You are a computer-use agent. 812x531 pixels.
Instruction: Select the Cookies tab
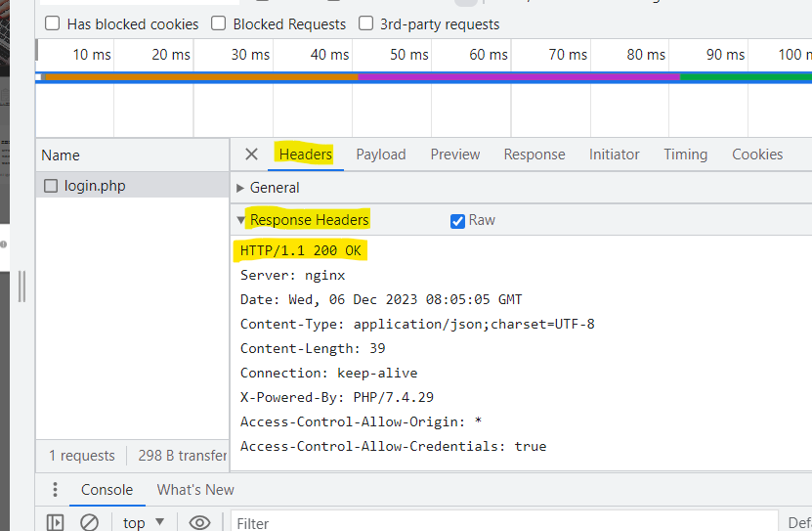coord(757,155)
